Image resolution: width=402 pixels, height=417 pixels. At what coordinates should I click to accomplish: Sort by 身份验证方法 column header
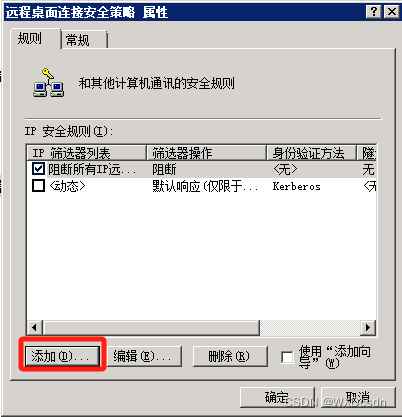[312, 153]
